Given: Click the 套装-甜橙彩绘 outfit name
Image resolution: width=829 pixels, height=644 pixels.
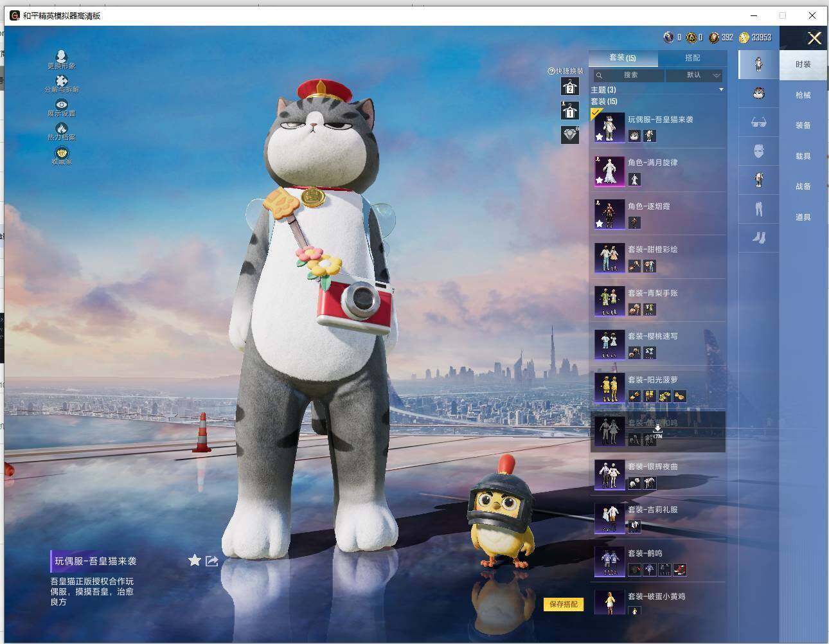Looking at the screenshot, I should 653,249.
